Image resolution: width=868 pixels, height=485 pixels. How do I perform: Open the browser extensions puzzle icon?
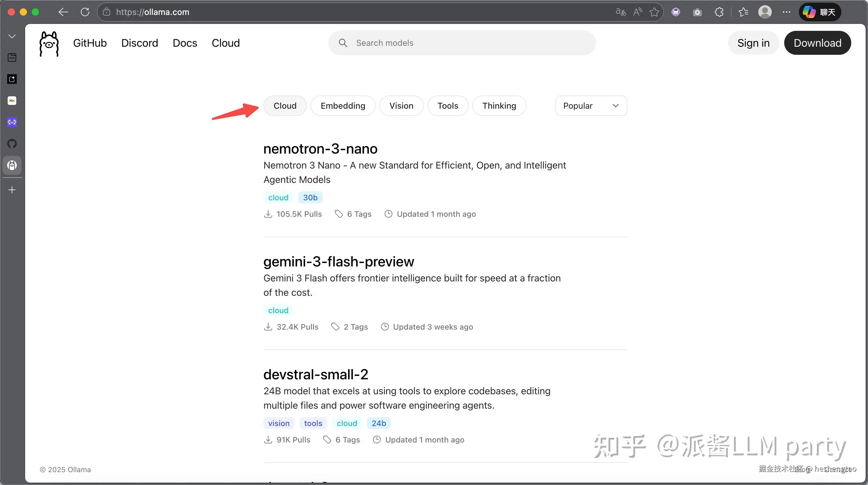click(719, 12)
